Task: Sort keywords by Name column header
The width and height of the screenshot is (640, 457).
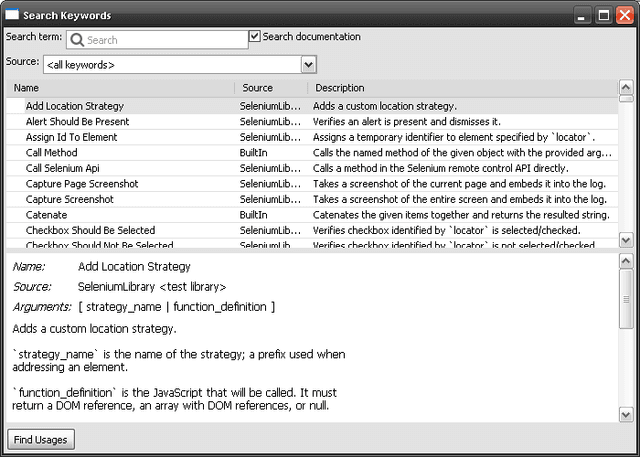Action: point(120,88)
